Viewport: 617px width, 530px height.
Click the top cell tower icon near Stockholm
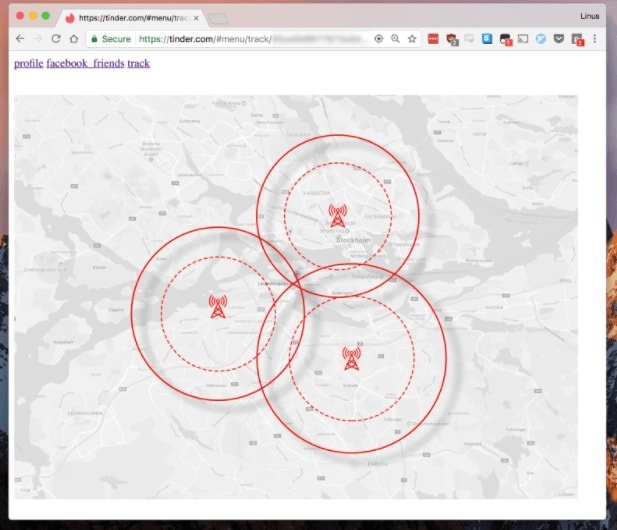point(337,214)
